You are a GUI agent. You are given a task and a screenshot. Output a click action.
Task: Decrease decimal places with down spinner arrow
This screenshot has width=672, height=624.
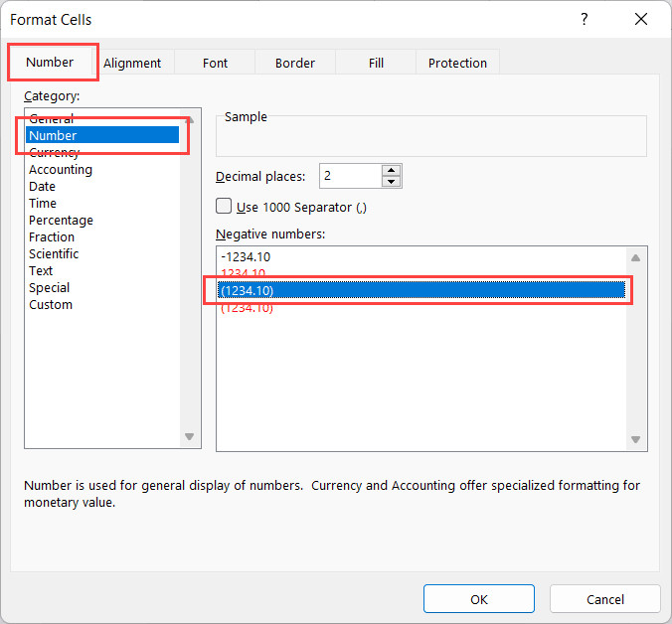point(392,182)
